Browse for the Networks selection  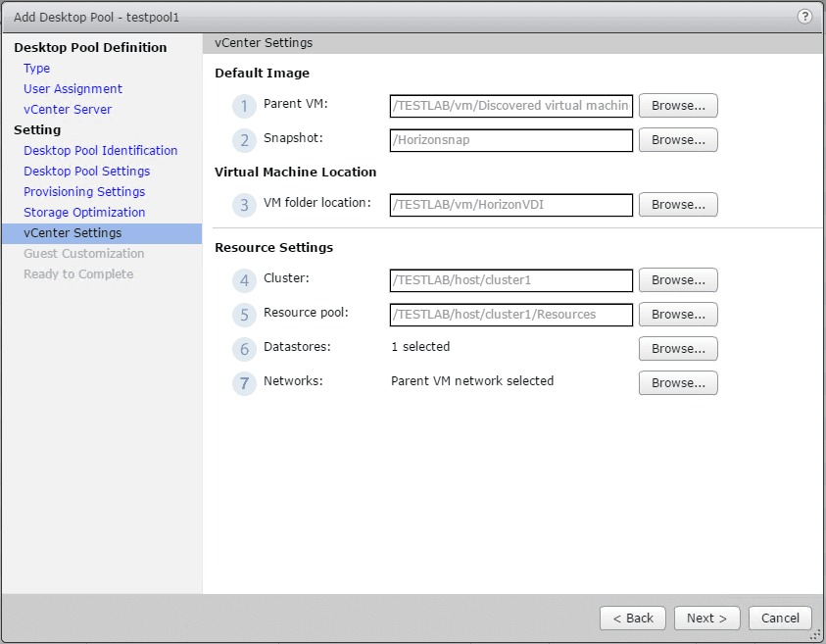[x=678, y=383]
